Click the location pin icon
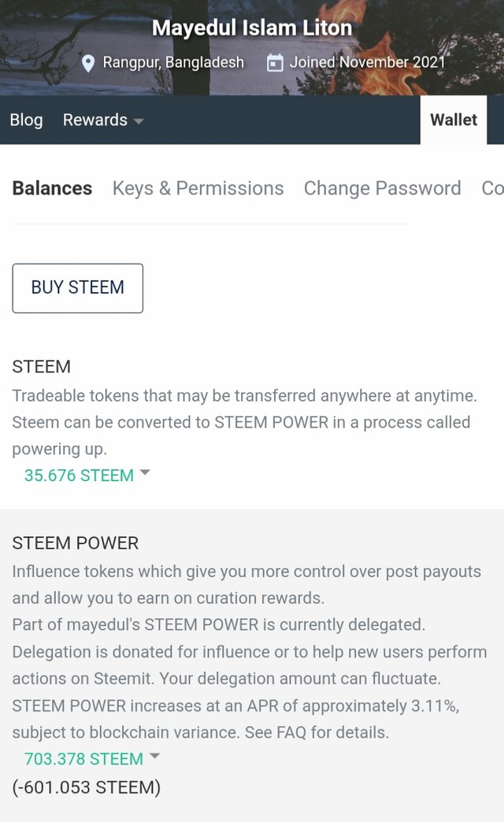 click(x=89, y=62)
